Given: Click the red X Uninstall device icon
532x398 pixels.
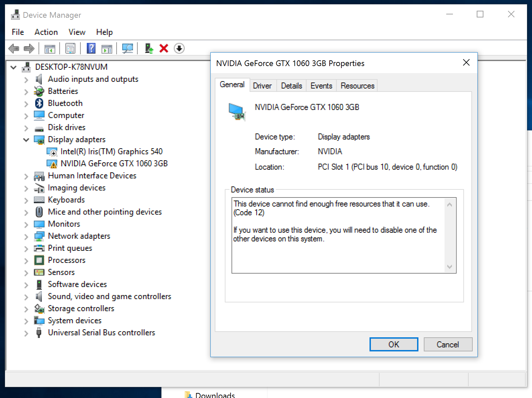Looking at the screenshot, I should pos(164,49).
